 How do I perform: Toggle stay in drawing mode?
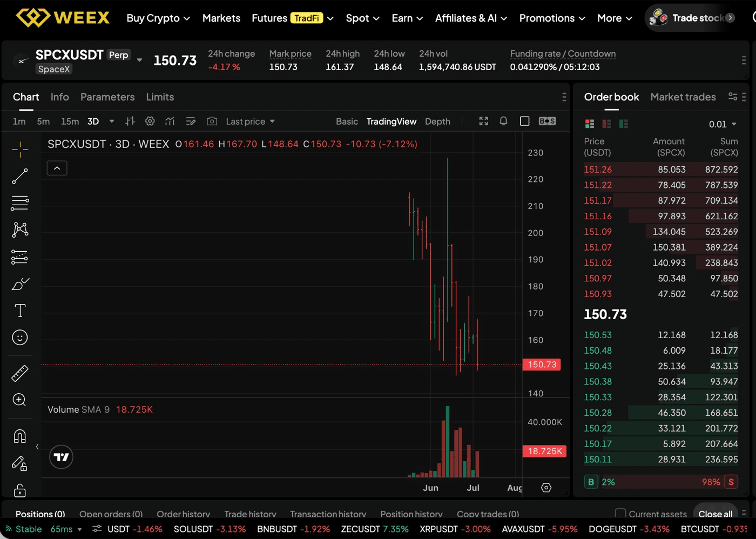point(20,463)
